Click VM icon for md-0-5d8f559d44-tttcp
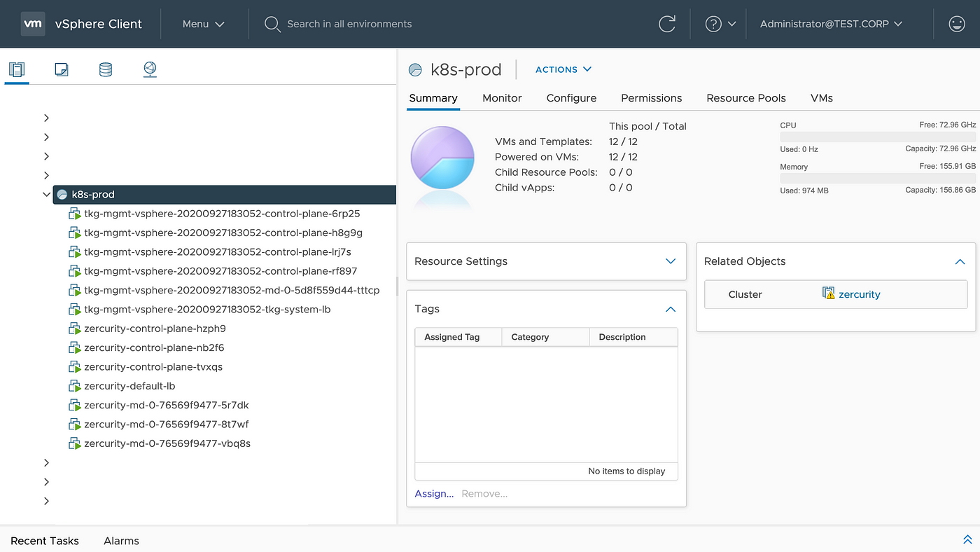 click(75, 290)
